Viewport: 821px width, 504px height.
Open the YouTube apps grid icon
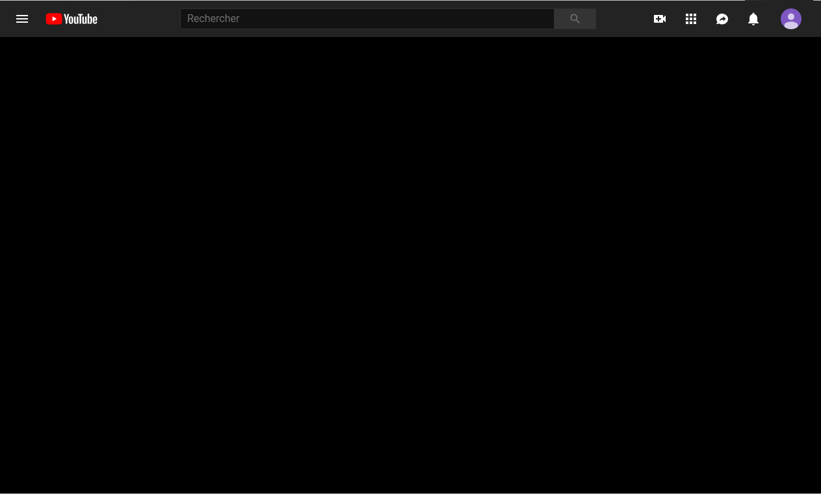691,19
